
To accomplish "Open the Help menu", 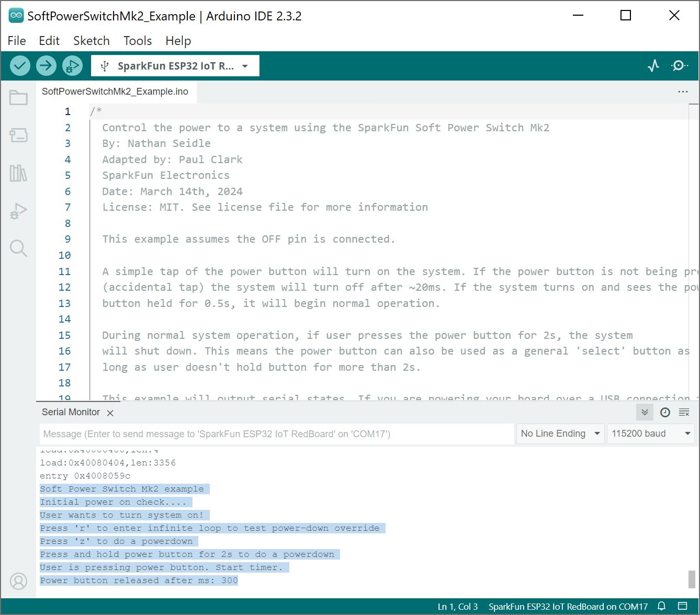I will click(x=178, y=41).
